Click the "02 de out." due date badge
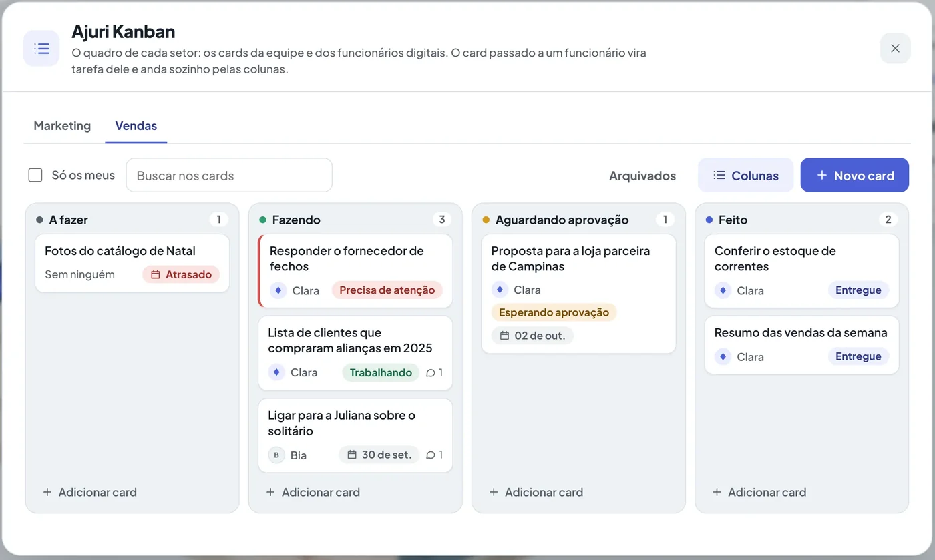This screenshot has width=935, height=560. point(532,336)
